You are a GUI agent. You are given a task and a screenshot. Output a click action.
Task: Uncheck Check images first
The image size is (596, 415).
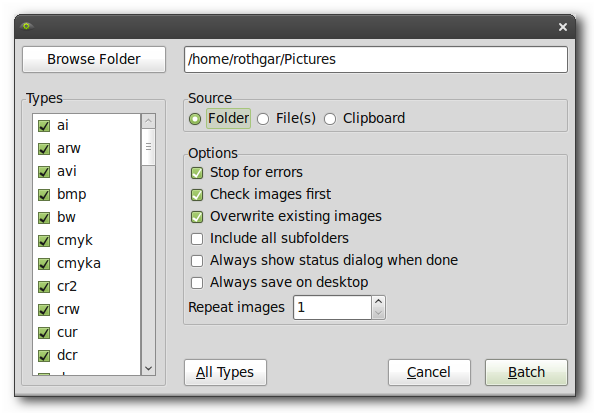point(197,195)
